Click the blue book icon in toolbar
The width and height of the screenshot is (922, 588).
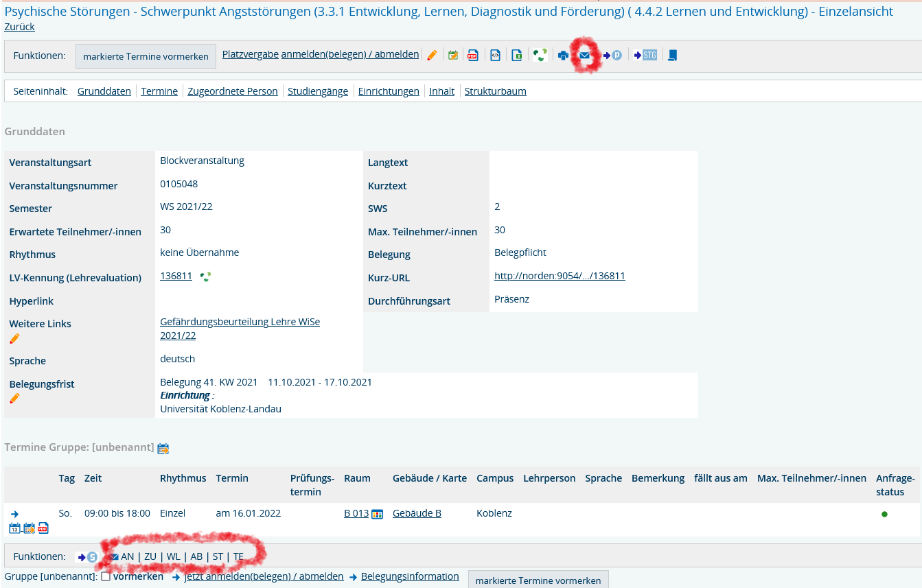point(672,56)
